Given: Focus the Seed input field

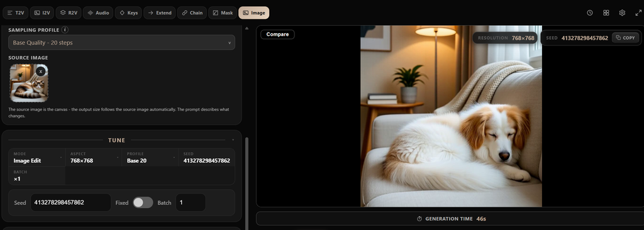Looking at the screenshot, I should (70, 202).
